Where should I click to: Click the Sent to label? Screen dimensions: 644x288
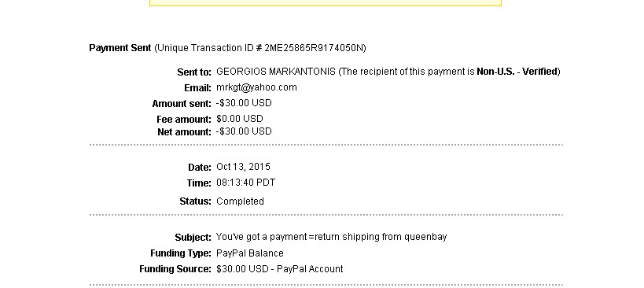(194, 72)
